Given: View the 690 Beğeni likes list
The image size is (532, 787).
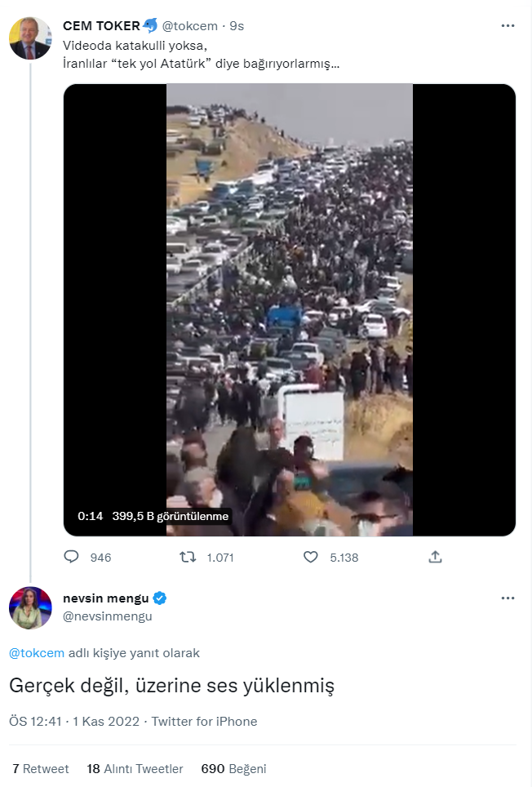Looking at the screenshot, I should [233, 769].
